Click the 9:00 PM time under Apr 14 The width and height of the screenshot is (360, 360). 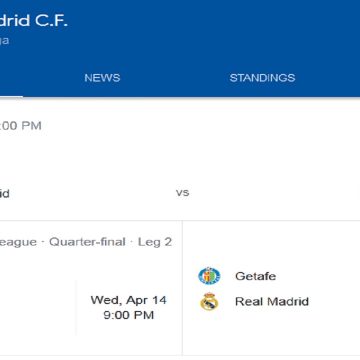tap(128, 315)
